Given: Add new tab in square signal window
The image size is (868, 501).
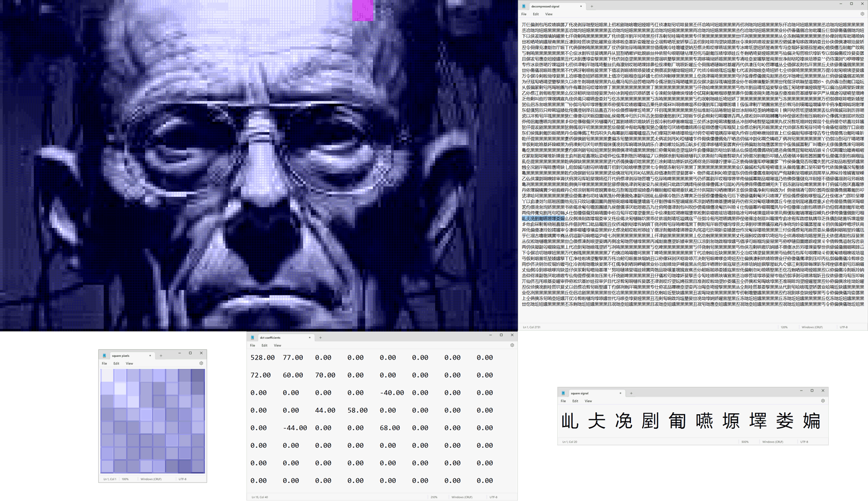Looking at the screenshot, I should 631,393.
